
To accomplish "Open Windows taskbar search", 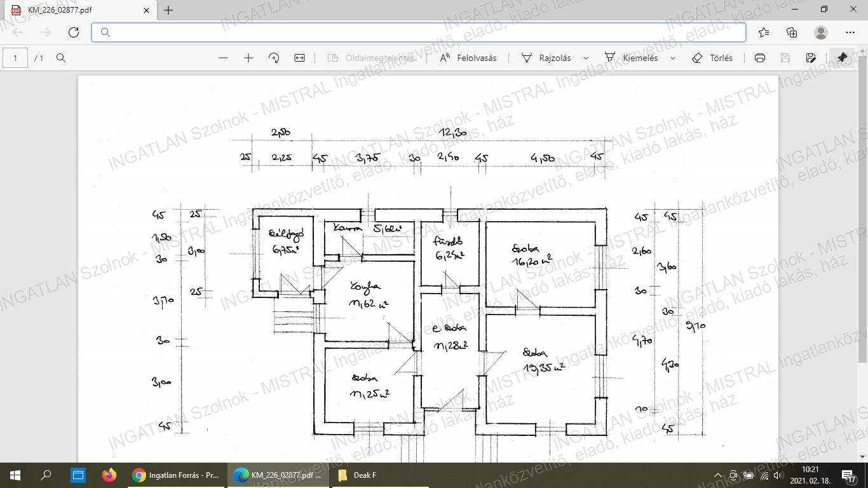I will [x=46, y=475].
